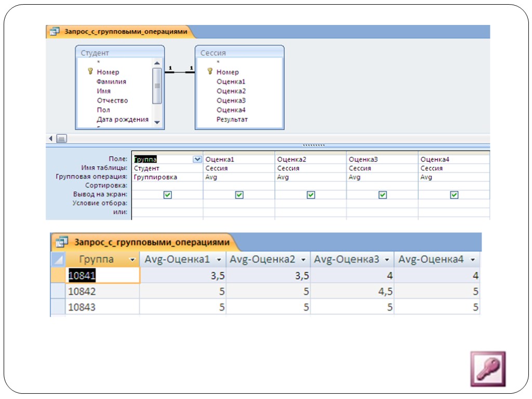This screenshot has width=532, height=399.
Task: Select Результат field in Сессия table
Action: (232, 119)
